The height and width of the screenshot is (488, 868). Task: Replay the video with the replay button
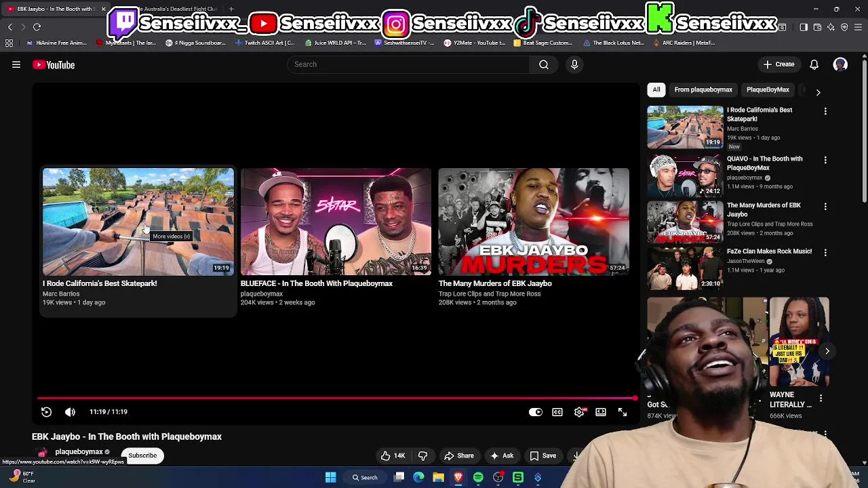click(x=46, y=412)
